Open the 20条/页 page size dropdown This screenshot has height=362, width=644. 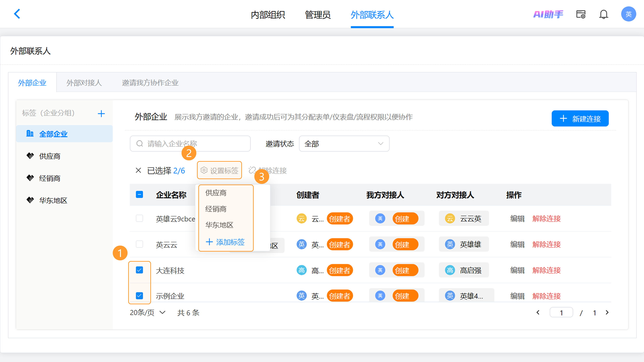click(147, 313)
